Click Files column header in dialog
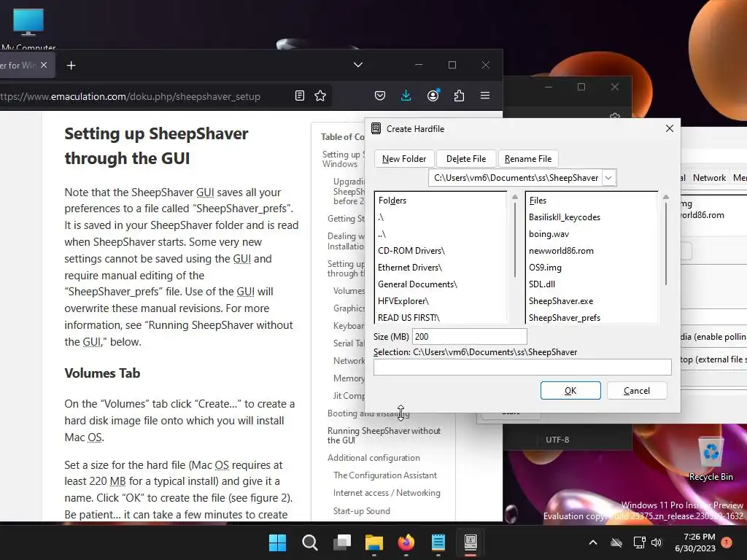The image size is (747, 560). coord(538,201)
